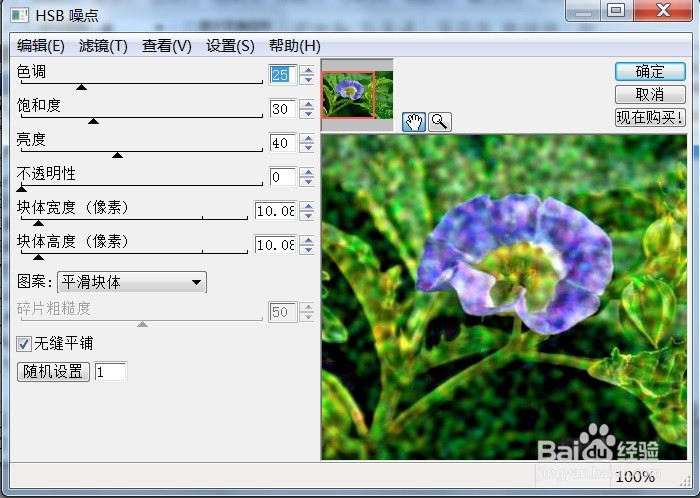Click the 块体宽度 value field
The image size is (700, 498).
tap(275, 211)
